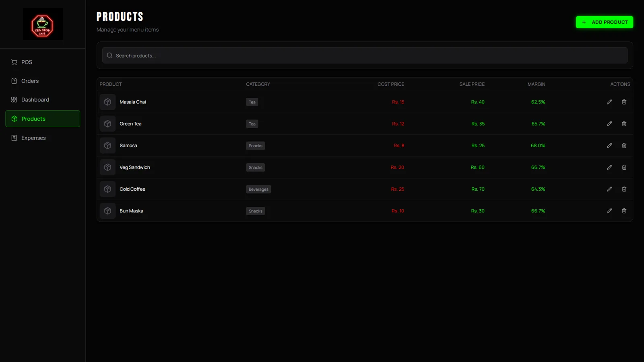Open the Expenses section
Viewport: 644px width, 362px height.
[43, 138]
